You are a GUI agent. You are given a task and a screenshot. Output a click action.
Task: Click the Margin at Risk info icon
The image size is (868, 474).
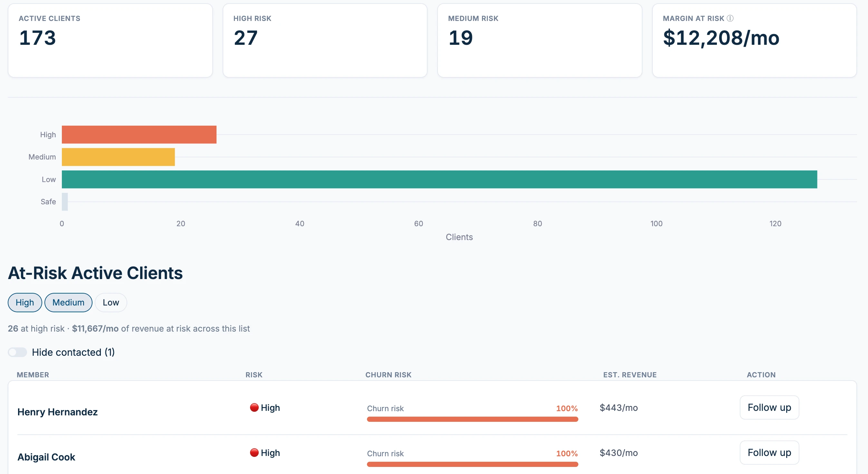pyautogui.click(x=730, y=18)
